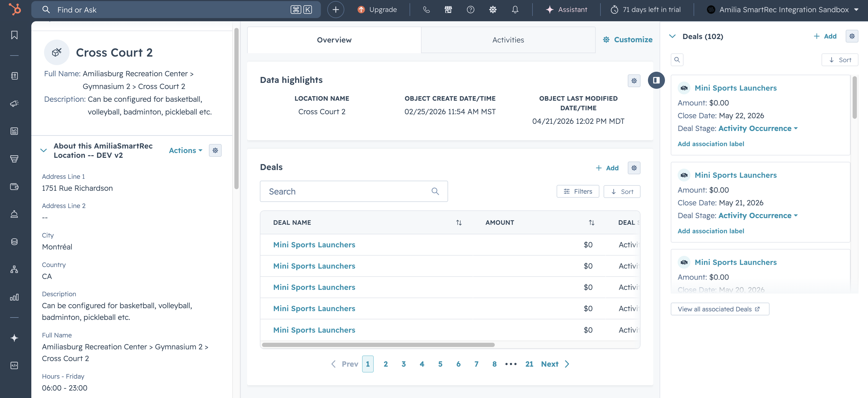Click the 71 days left in trial indicator

pos(646,10)
